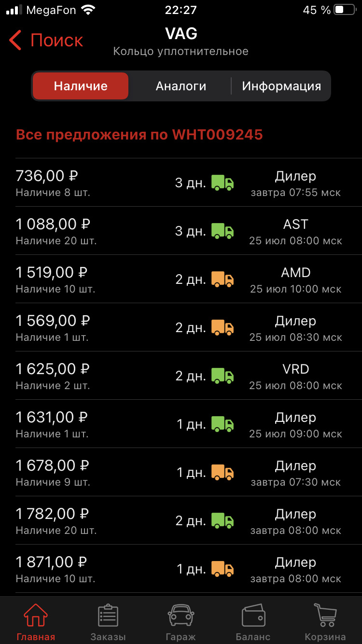Viewport: 362px width, 644px height.
Task: Tap the green truck on 1 625,00 ₽ offer
Action: click(x=223, y=376)
